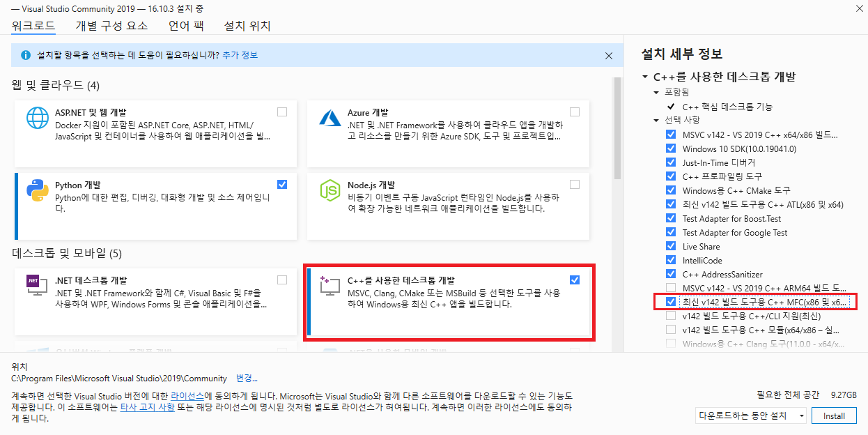
Task: Enable the ASP.NET 및 웹 개발 workload checkbox
Action: click(282, 112)
